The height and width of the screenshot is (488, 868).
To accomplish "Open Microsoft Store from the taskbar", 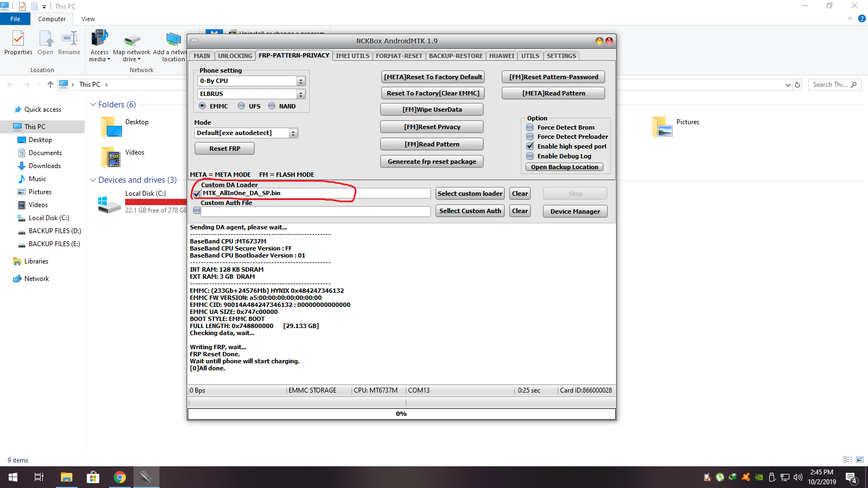I will coord(93,477).
